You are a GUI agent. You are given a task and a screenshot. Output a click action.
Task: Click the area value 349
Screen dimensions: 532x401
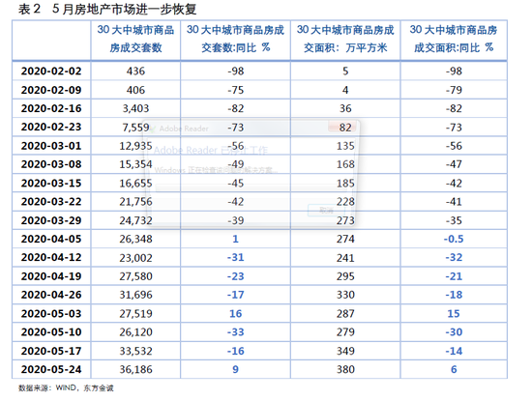(x=345, y=351)
